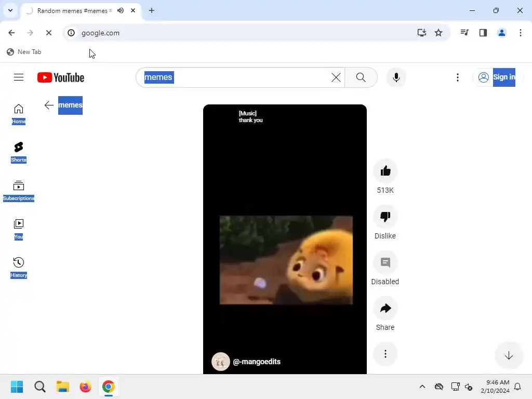This screenshot has height=399, width=532.
Task: Pause the playing Short video
Action: pos(285,239)
